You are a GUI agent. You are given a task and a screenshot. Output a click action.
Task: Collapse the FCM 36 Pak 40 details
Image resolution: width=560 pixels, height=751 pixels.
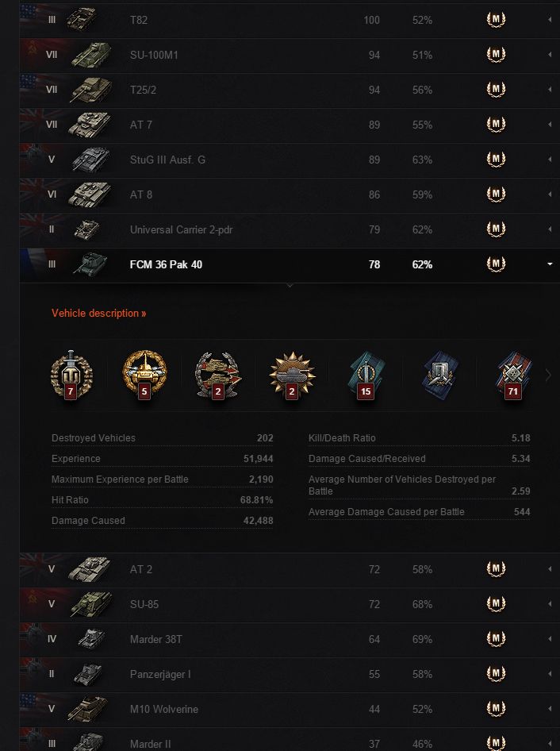pyautogui.click(x=550, y=264)
